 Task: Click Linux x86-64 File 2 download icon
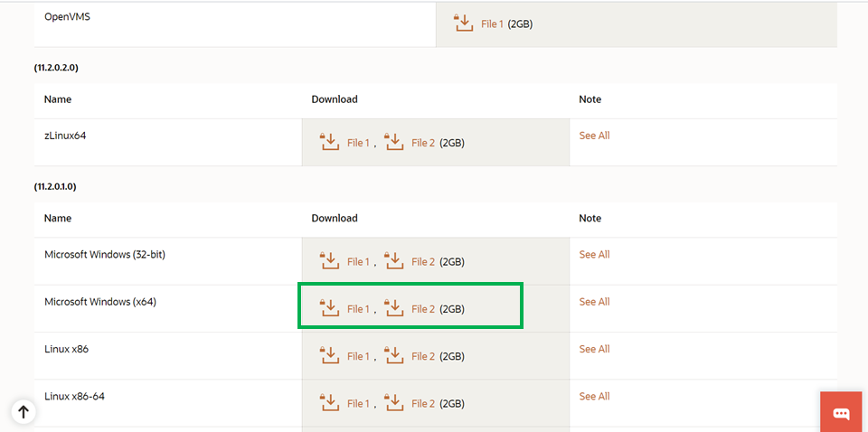click(393, 403)
